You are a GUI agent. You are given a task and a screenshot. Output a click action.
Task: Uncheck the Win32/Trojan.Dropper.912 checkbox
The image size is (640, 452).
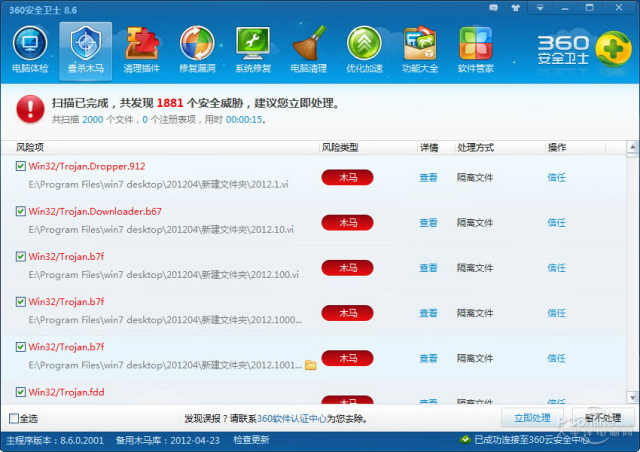point(21,166)
